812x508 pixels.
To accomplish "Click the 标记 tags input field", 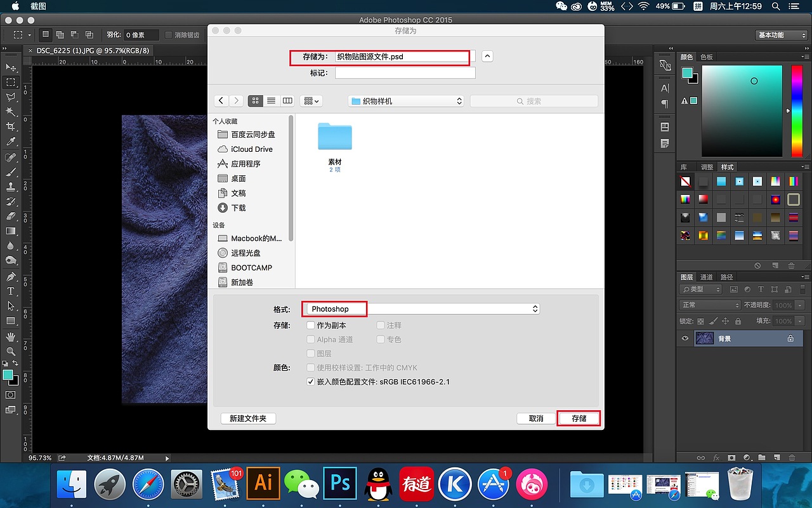I will [x=405, y=73].
